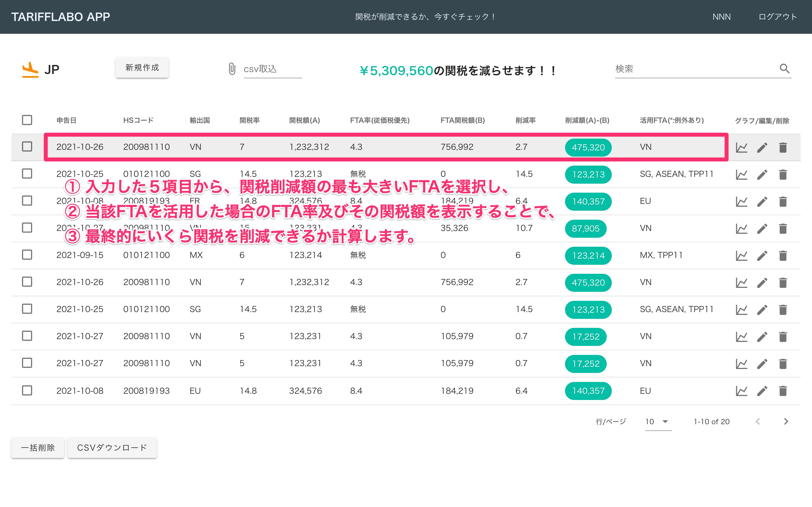
Task: Click the paperclip csv attach icon
Action: click(232, 69)
